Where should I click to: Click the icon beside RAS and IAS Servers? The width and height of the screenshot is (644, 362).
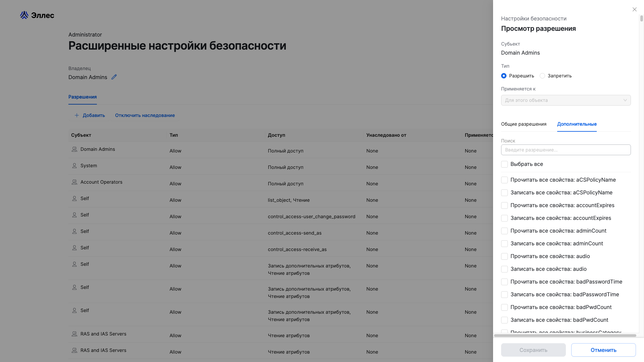(x=74, y=334)
